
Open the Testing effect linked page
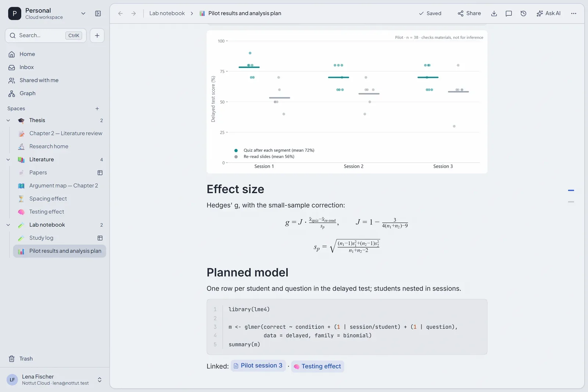pyautogui.click(x=318, y=367)
